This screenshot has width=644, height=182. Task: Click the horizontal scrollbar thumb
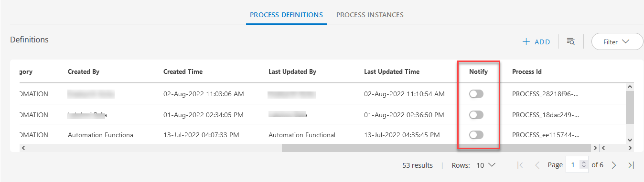tap(437, 148)
